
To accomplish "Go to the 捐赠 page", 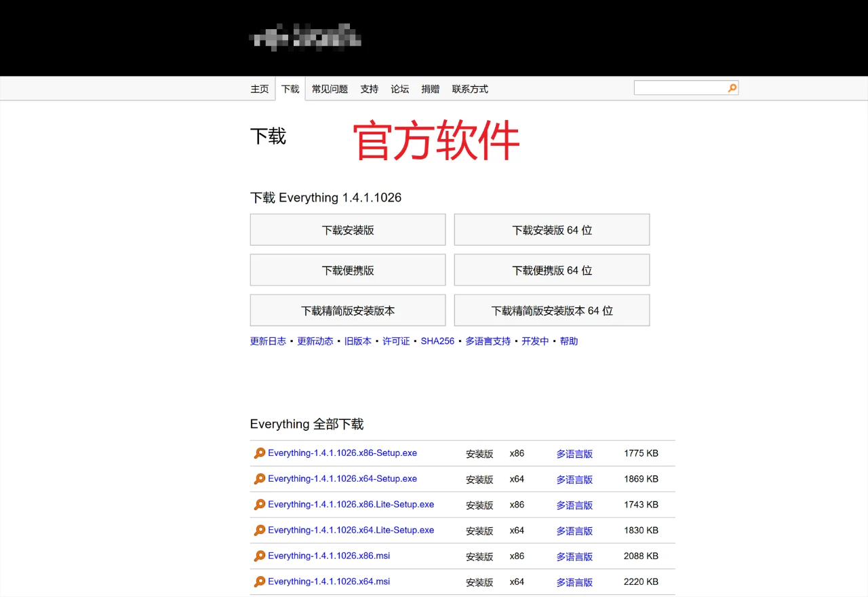I will (430, 88).
